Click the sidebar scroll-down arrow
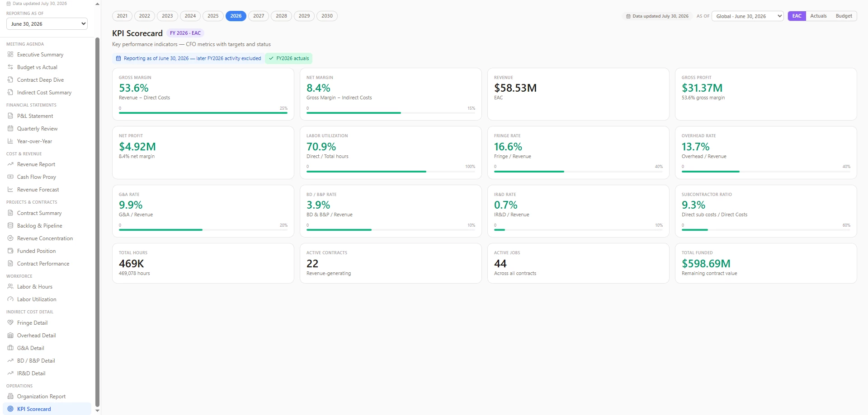Image resolution: width=868 pixels, height=415 pixels. [x=97, y=411]
